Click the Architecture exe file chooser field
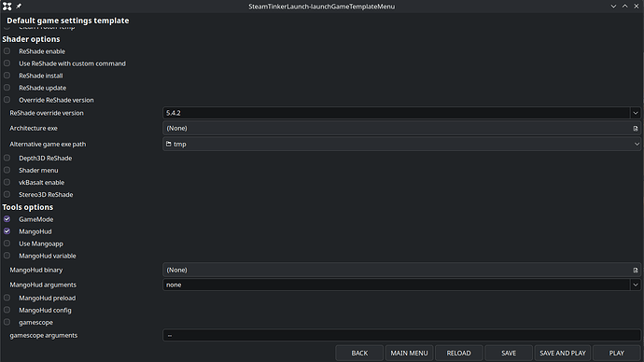 click(401, 129)
